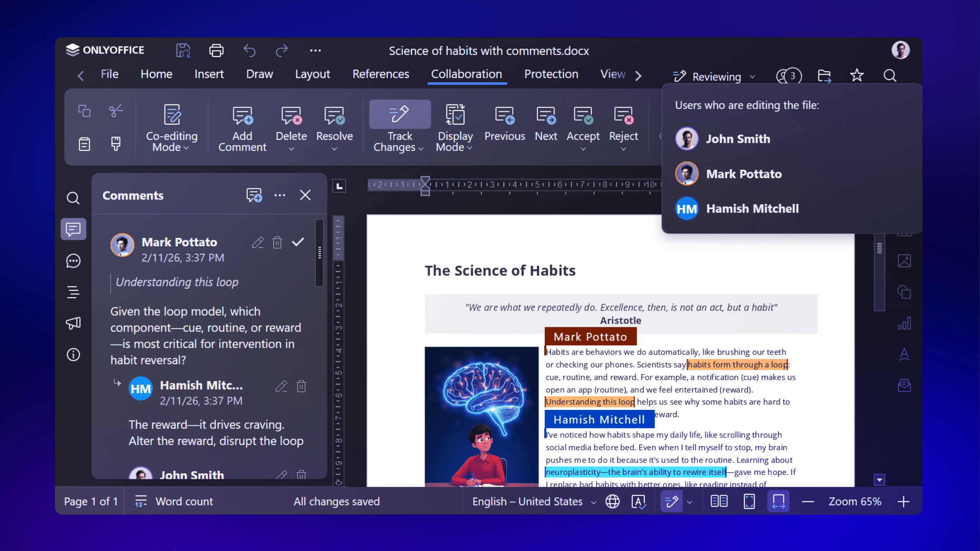Open the Protection tab
The height and width of the screenshot is (551, 980).
(x=551, y=74)
